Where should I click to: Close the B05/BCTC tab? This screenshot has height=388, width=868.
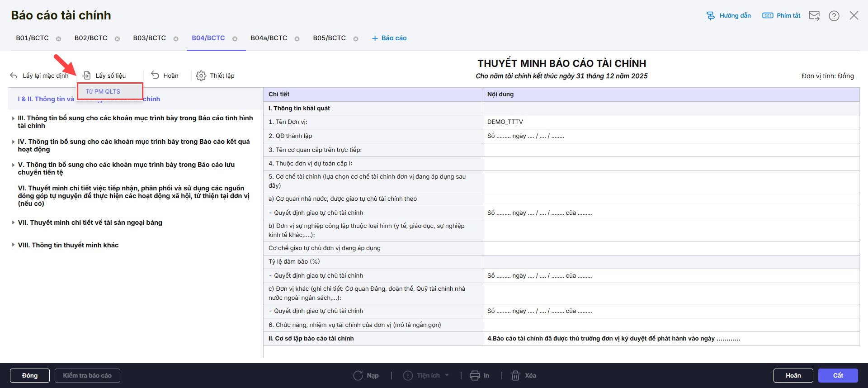click(356, 39)
